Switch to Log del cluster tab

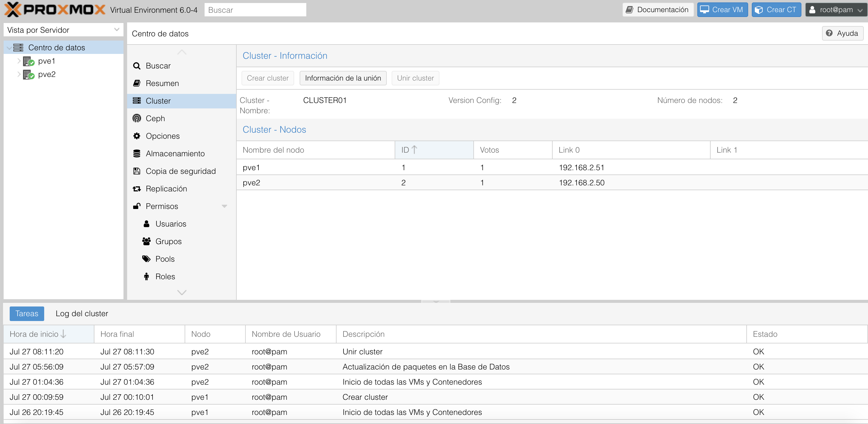[x=82, y=313]
